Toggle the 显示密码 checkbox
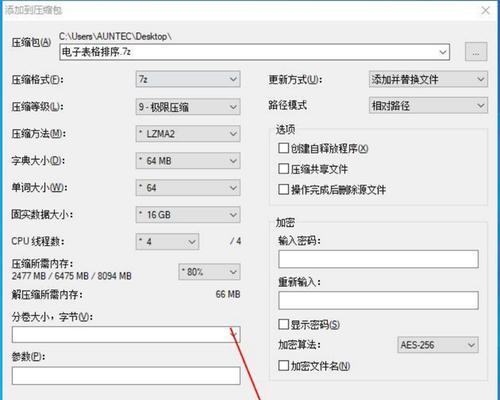 pos(283,324)
